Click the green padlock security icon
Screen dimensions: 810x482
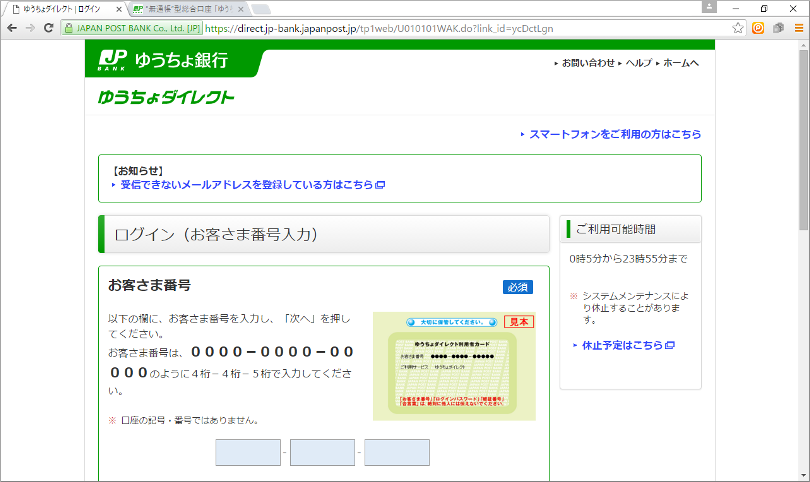[x=69, y=28]
